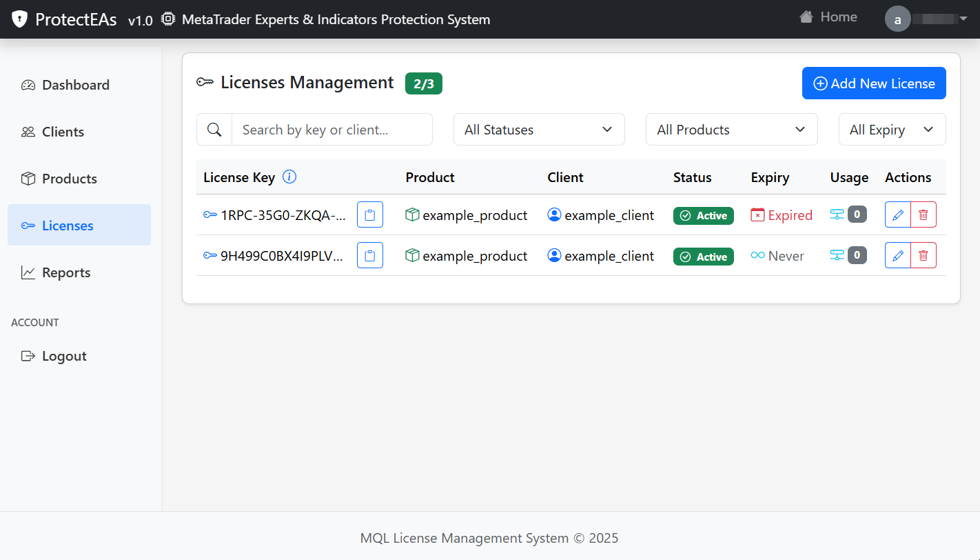Click the usage network icon in Expired row

coord(837,214)
